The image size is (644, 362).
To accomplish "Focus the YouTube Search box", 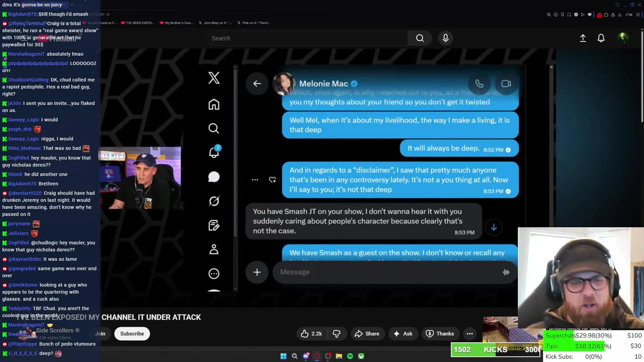I will (307, 38).
